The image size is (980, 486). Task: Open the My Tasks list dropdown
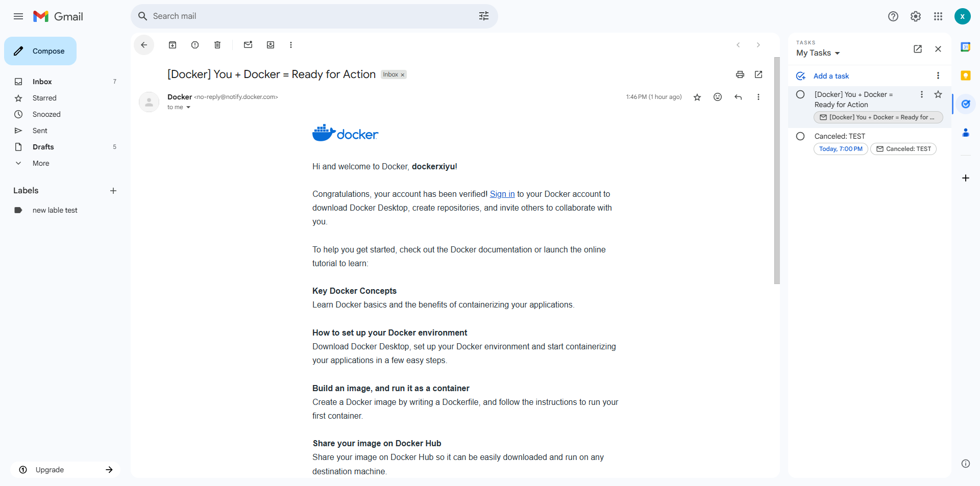(x=818, y=53)
